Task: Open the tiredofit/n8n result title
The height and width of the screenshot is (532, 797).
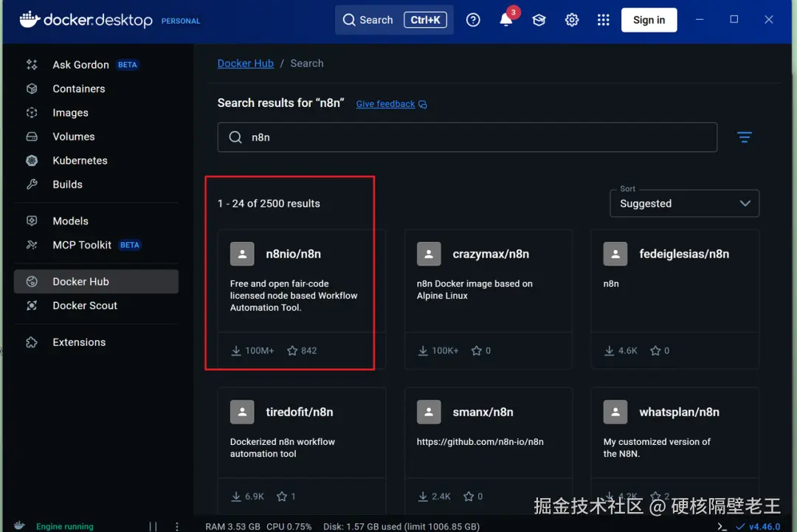Action: coord(300,412)
